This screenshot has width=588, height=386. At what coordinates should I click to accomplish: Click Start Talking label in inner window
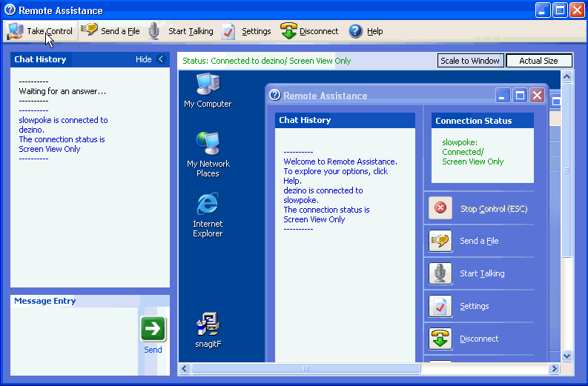(x=482, y=273)
